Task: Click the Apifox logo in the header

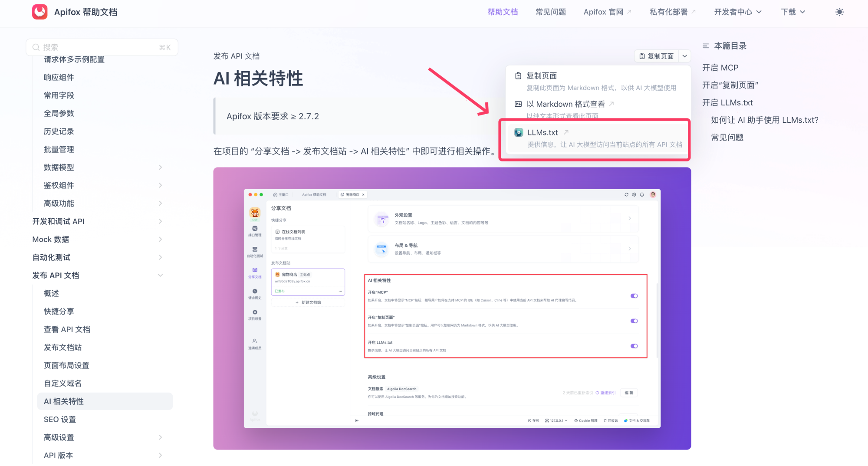Action: click(x=40, y=12)
